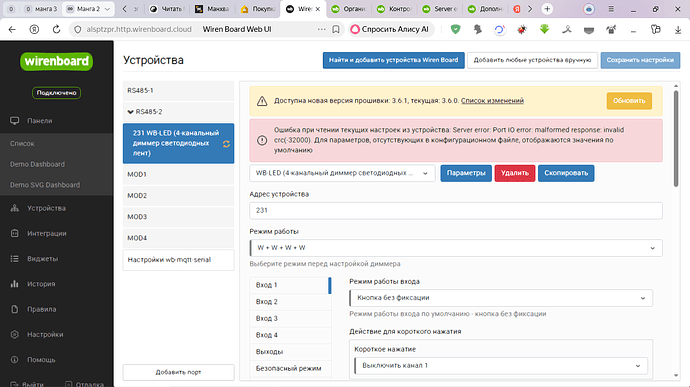
Task: Open Правила in sidebar
Action: pos(41,309)
